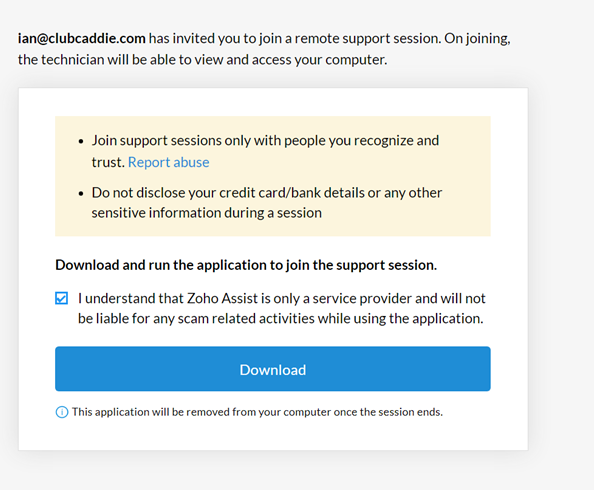The height and width of the screenshot is (490, 594).
Task: Click the info icon beside removal notice
Action: pos(62,412)
